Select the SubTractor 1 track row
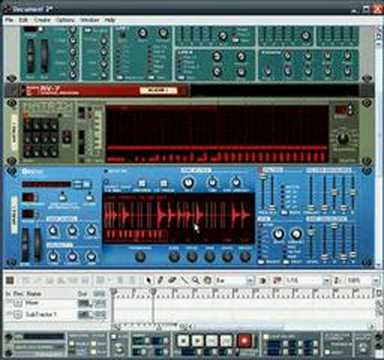384x360 pixels. pyautogui.click(x=41, y=315)
